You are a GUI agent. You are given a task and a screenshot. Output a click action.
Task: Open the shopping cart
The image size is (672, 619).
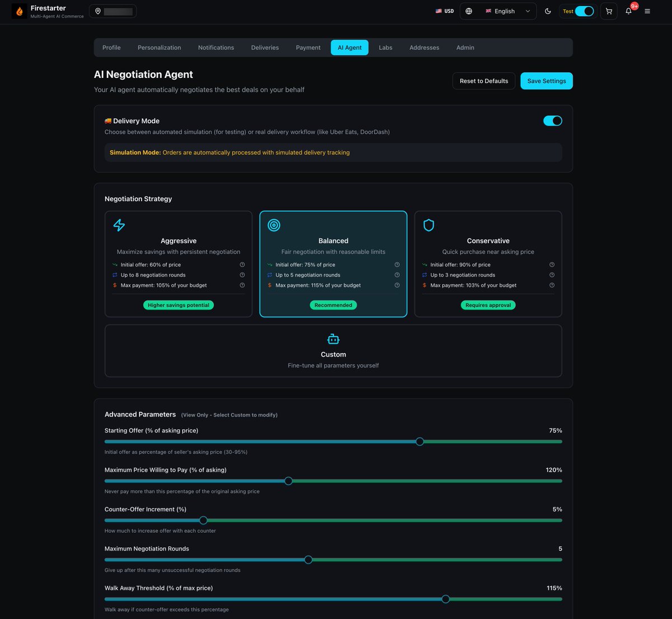click(609, 11)
